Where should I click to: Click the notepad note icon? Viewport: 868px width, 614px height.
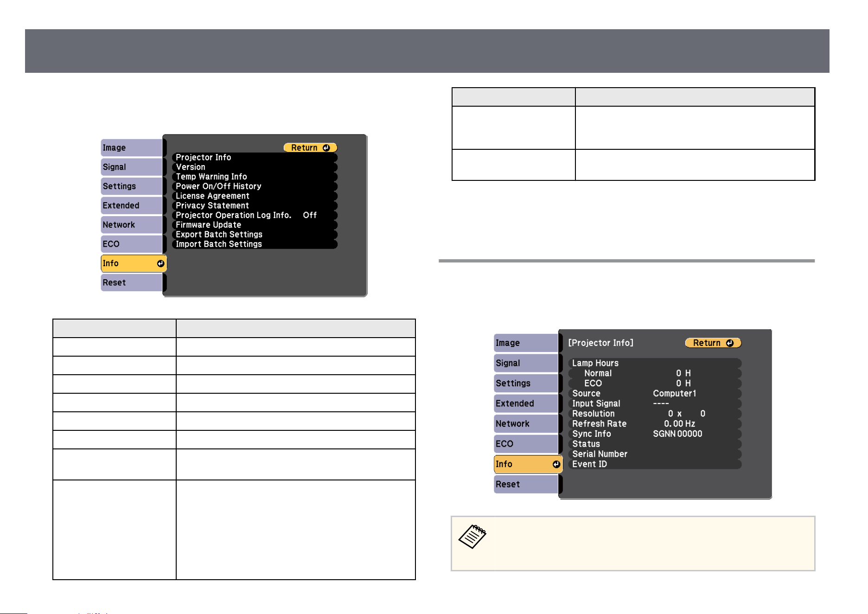point(472,537)
